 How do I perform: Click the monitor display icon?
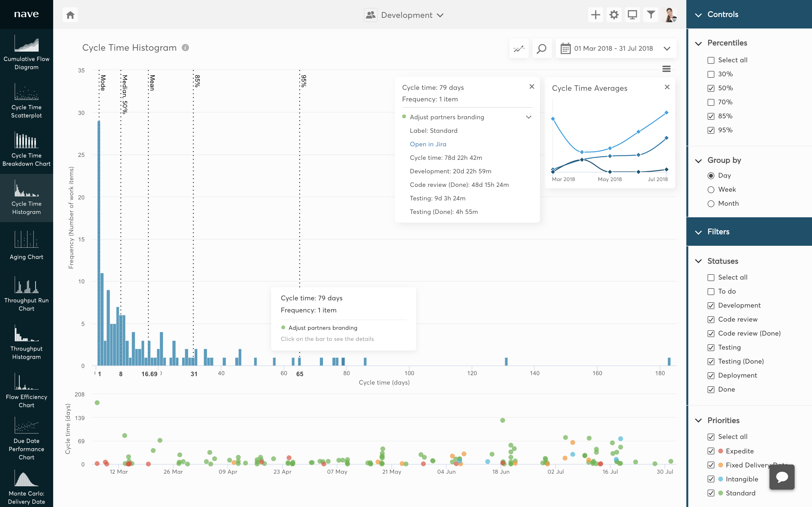[632, 15]
